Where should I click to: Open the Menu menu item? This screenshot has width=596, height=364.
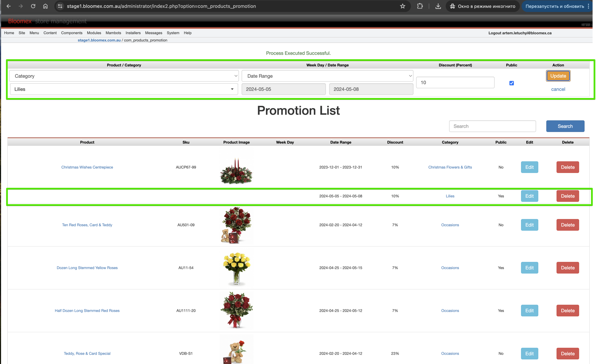(x=34, y=33)
